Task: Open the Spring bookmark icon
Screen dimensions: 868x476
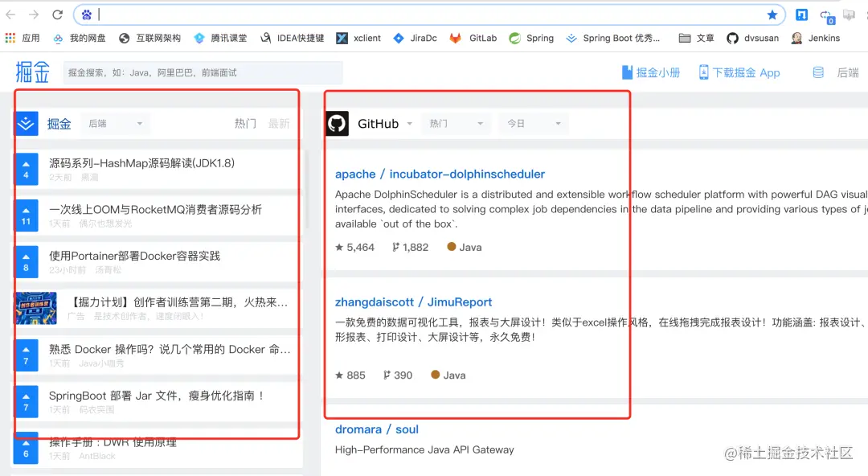Action: tap(514, 38)
